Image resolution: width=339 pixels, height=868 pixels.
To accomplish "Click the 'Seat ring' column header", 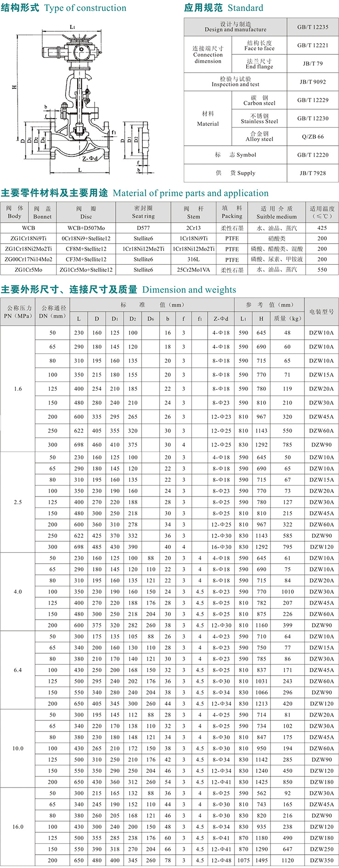I will (x=143, y=212).
